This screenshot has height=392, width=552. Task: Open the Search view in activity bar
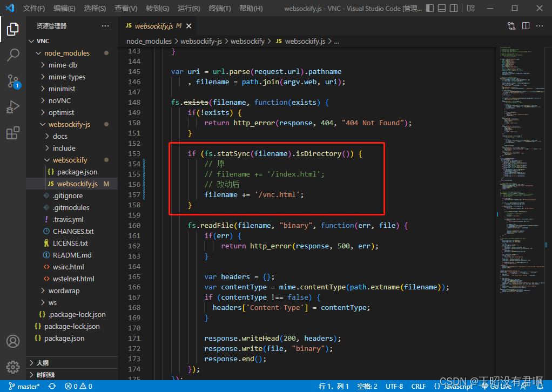12,55
